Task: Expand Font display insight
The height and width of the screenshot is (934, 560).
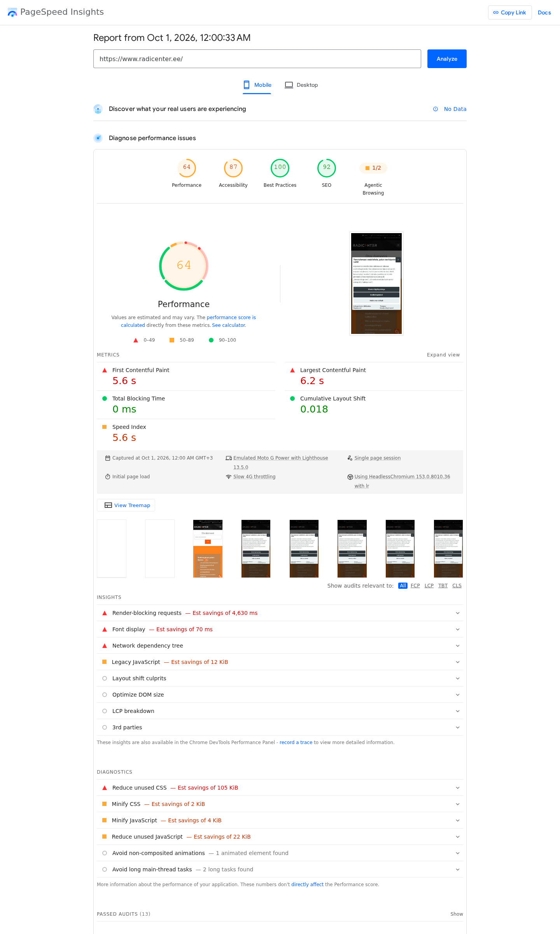Action: tap(280, 629)
